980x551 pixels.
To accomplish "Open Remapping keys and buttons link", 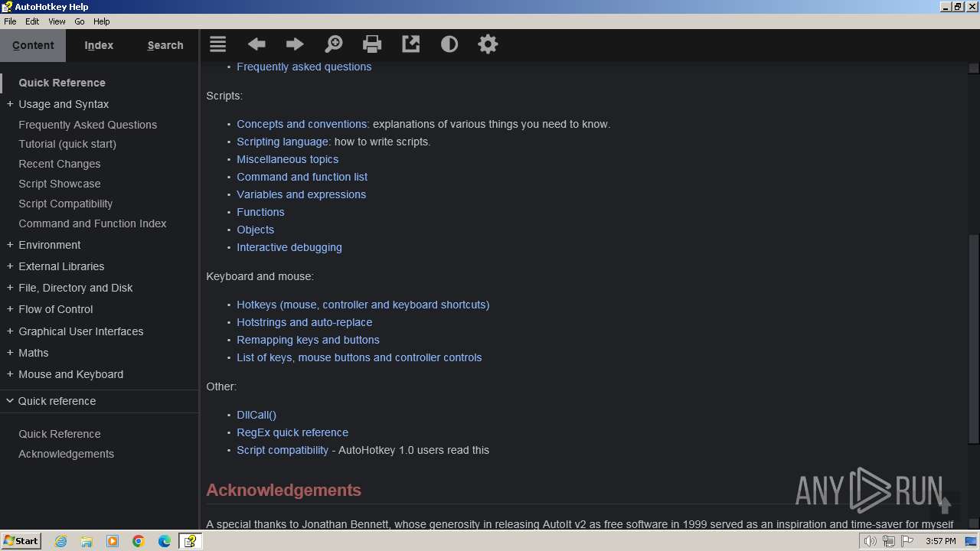I will pyautogui.click(x=308, y=340).
